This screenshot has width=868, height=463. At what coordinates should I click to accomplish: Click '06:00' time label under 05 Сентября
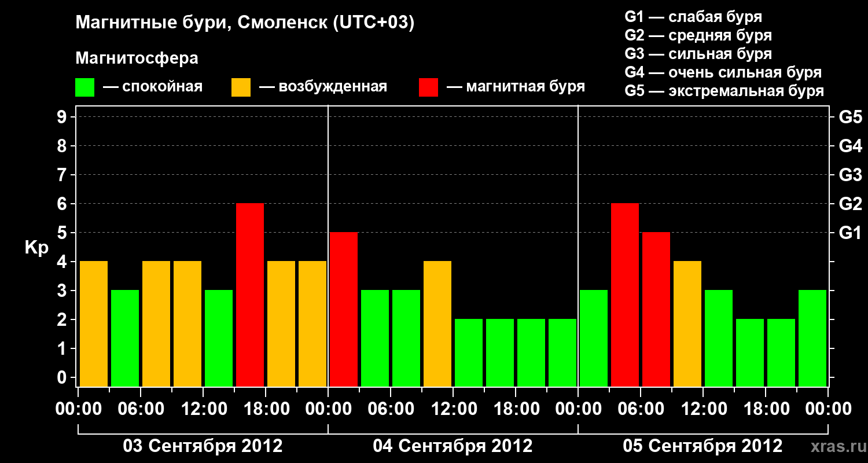(x=640, y=409)
